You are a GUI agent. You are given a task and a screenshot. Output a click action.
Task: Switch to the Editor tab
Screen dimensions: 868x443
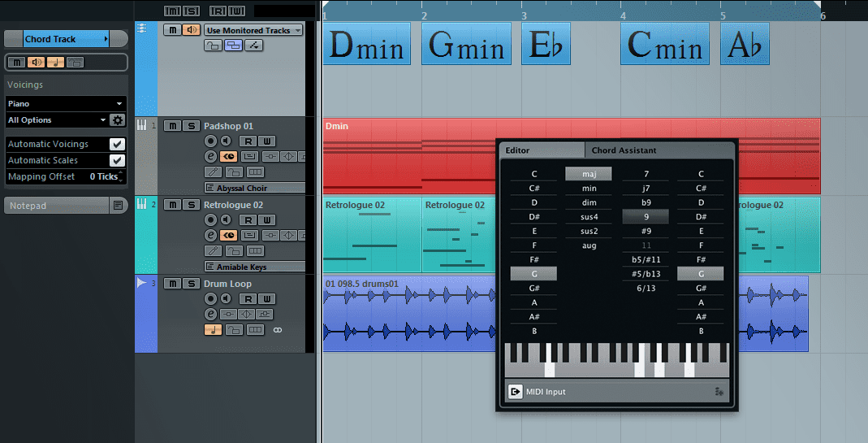coord(542,150)
